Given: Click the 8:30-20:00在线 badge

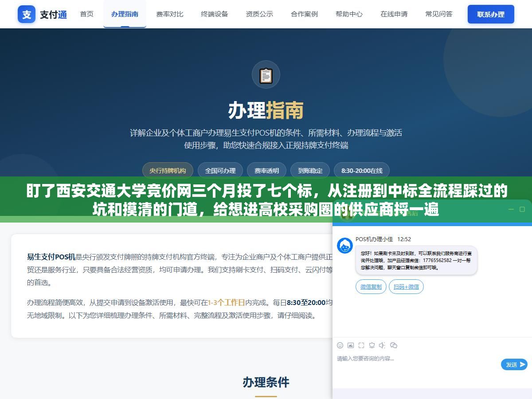Looking at the screenshot, I should coord(362,171).
